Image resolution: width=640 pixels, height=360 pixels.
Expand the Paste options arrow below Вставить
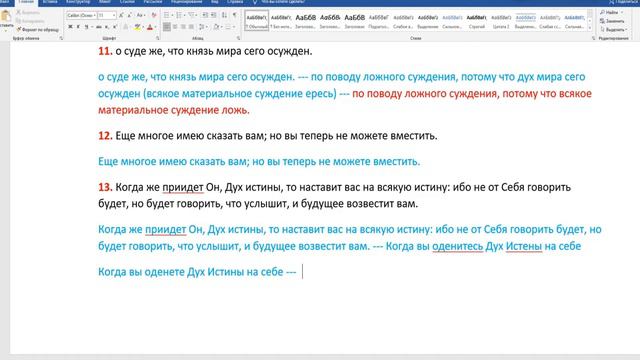[6, 31]
